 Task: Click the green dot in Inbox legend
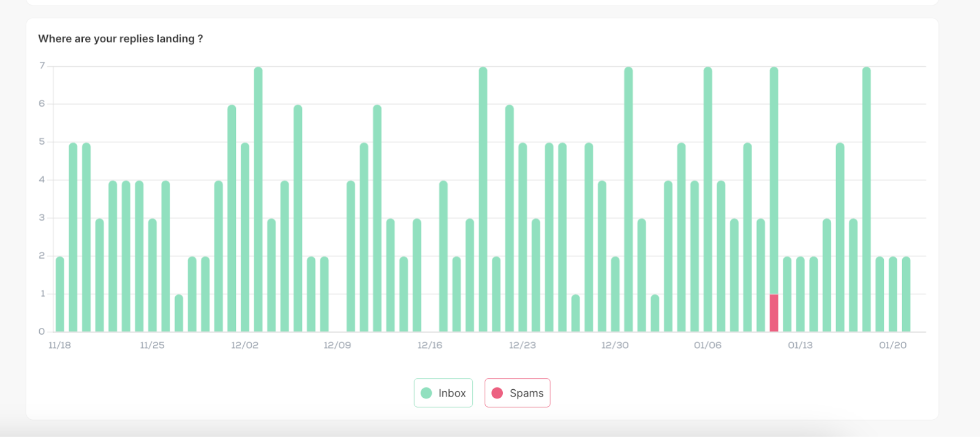[426, 393]
